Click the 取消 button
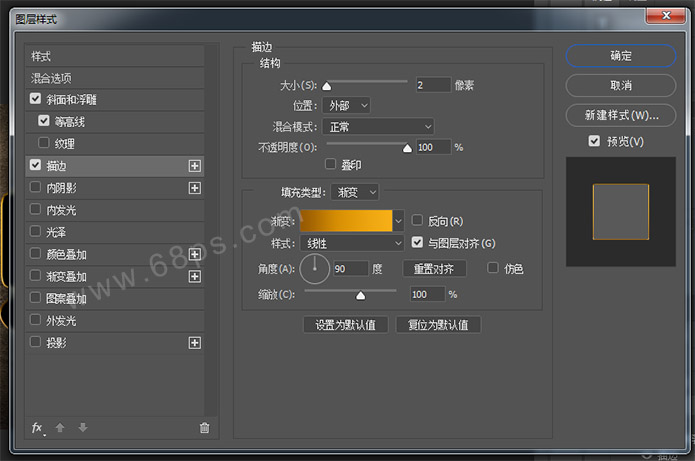This screenshot has width=695, height=461. (621, 85)
